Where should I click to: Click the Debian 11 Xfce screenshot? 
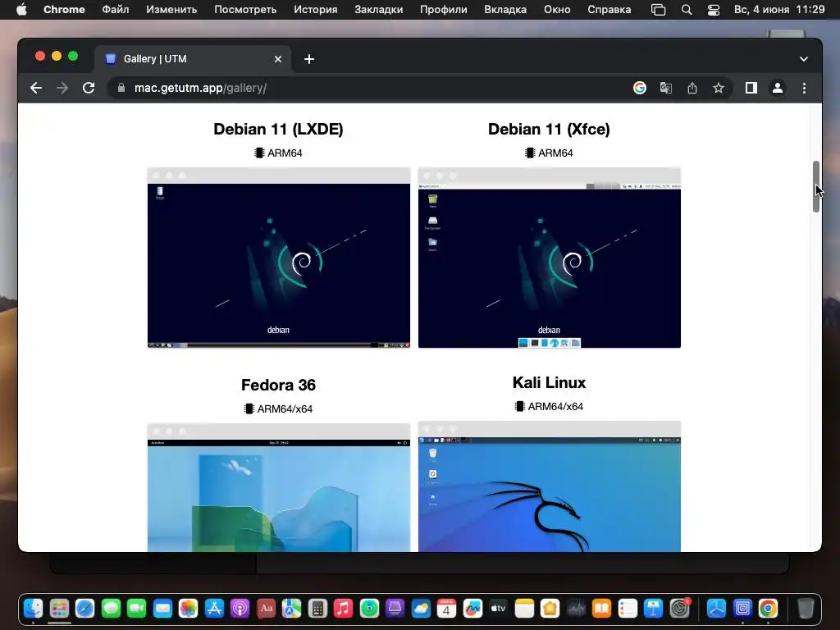(x=550, y=258)
